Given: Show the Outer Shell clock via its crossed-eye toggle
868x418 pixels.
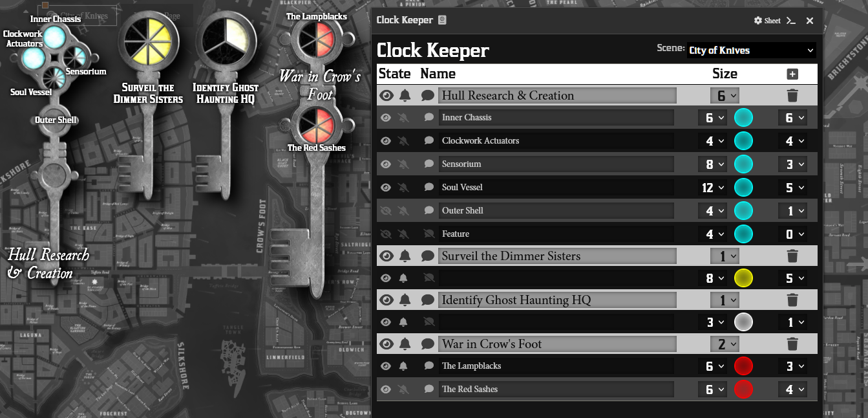Looking at the screenshot, I should (386, 210).
